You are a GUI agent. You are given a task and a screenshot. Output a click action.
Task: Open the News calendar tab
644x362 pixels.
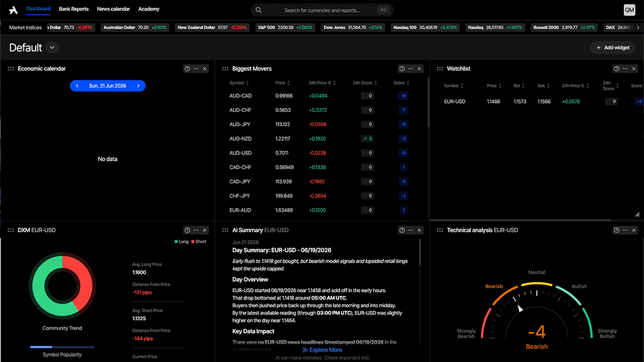click(x=113, y=9)
